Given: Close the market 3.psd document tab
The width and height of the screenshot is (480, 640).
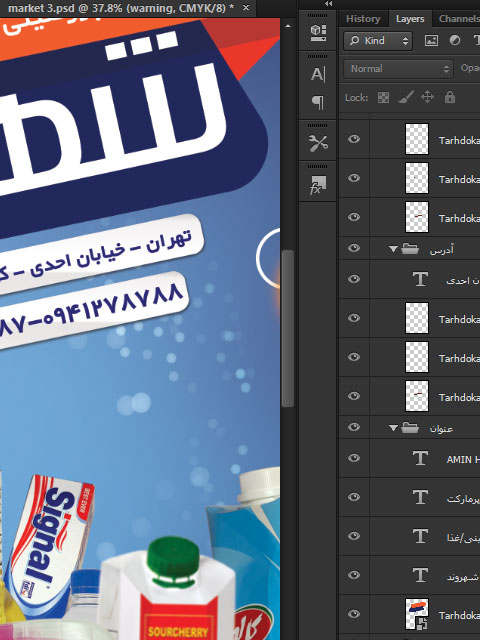Looking at the screenshot, I should 246,7.
